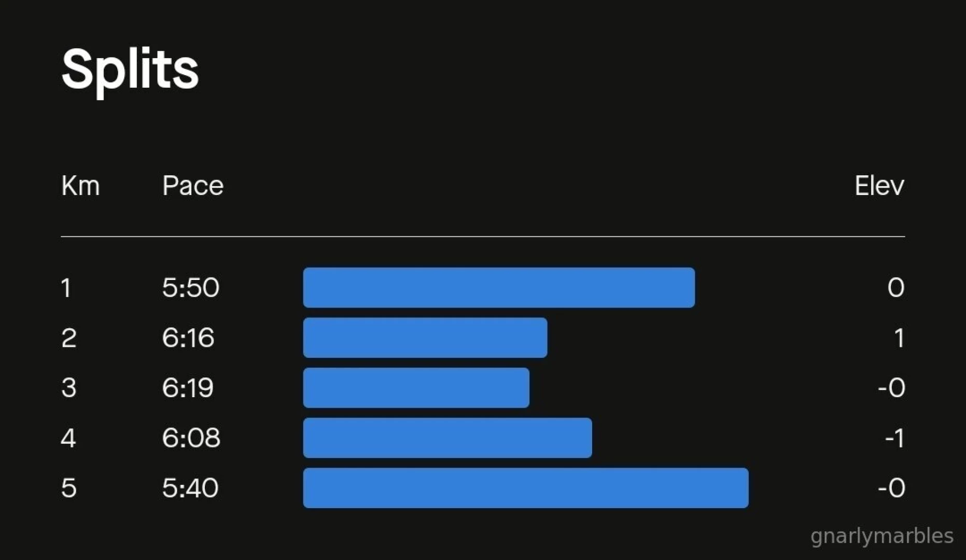This screenshot has height=560, width=966.
Task: Click the Splits heading
Action: click(130, 69)
